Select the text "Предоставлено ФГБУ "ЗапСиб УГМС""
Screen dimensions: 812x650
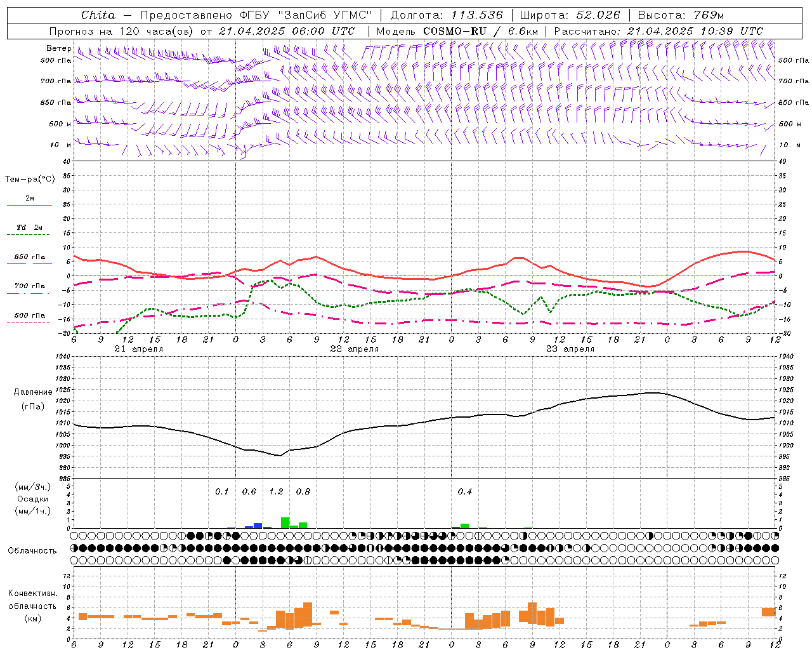tap(256, 15)
